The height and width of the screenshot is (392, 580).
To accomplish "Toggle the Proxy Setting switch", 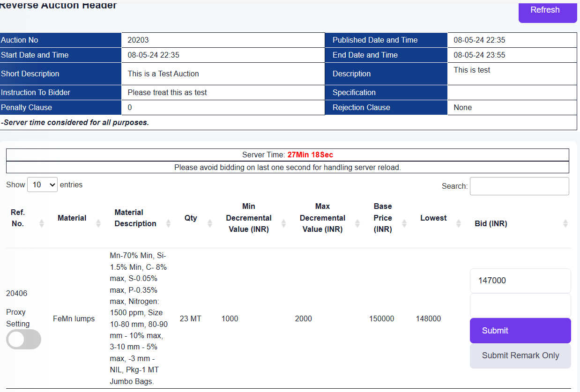I will [x=23, y=340].
